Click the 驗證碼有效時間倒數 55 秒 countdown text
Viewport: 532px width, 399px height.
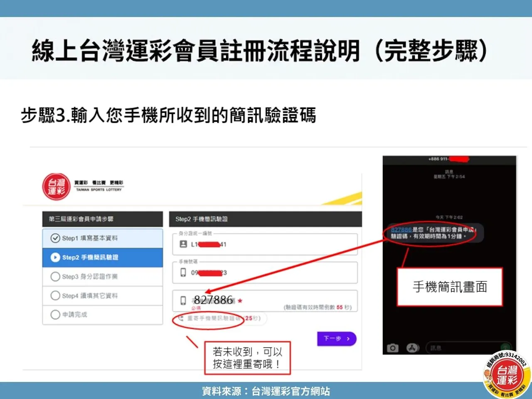[x=318, y=308]
